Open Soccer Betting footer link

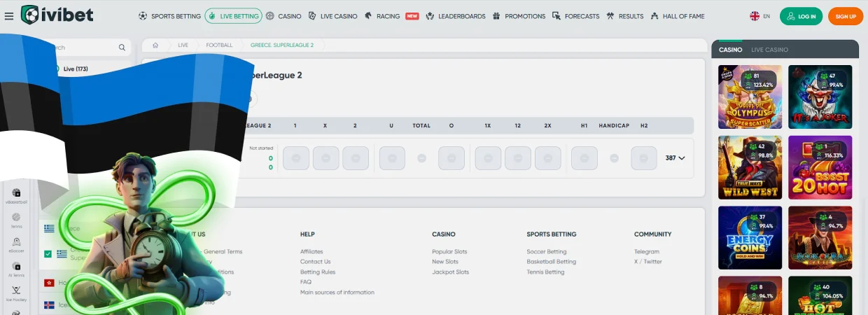point(547,251)
